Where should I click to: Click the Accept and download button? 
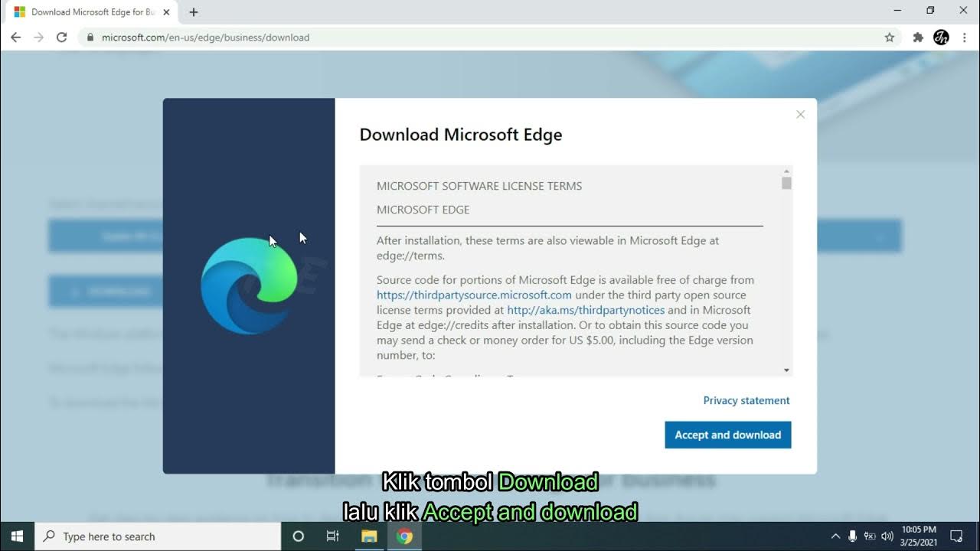pyautogui.click(x=727, y=435)
